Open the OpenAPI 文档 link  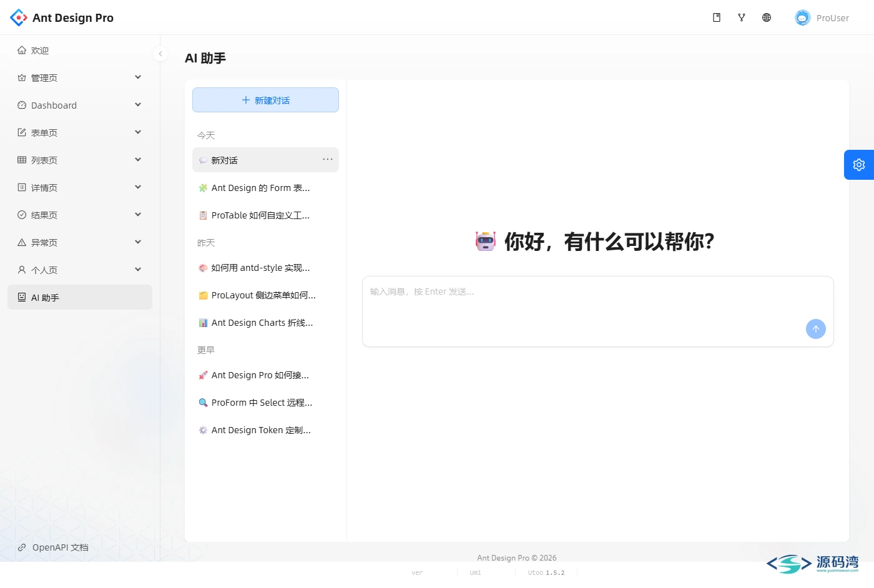point(53,547)
